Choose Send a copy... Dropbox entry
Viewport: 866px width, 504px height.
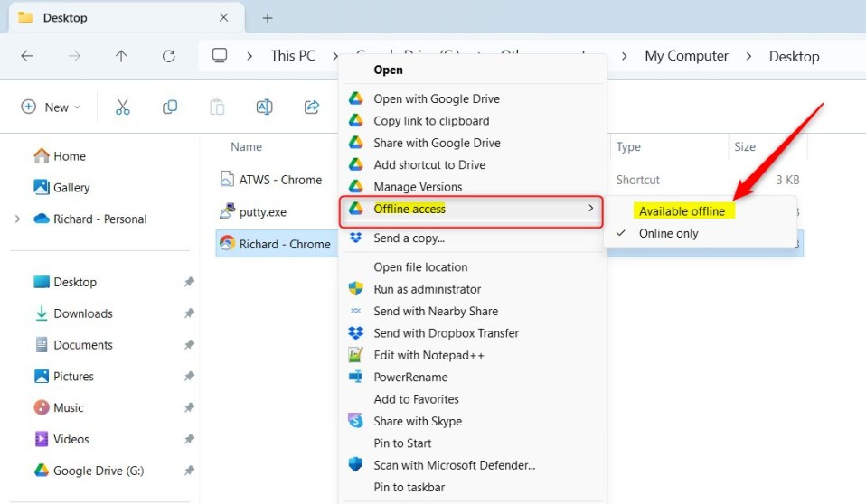(472, 238)
